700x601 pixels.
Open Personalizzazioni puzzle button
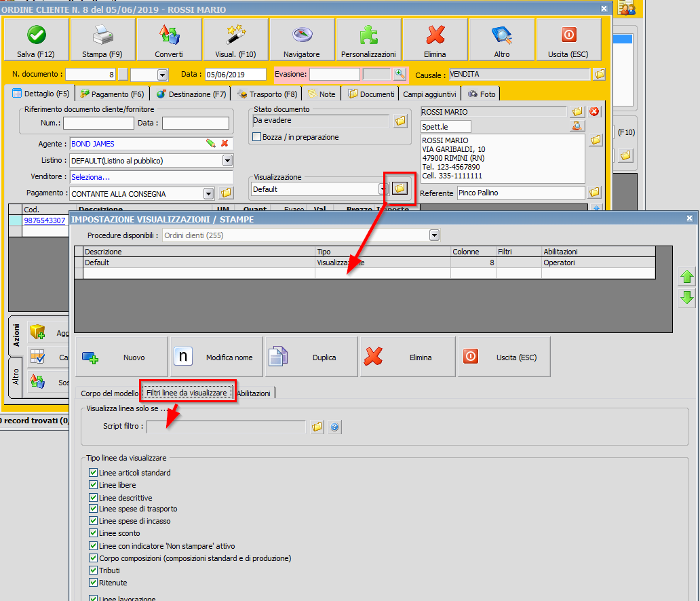(369, 40)
